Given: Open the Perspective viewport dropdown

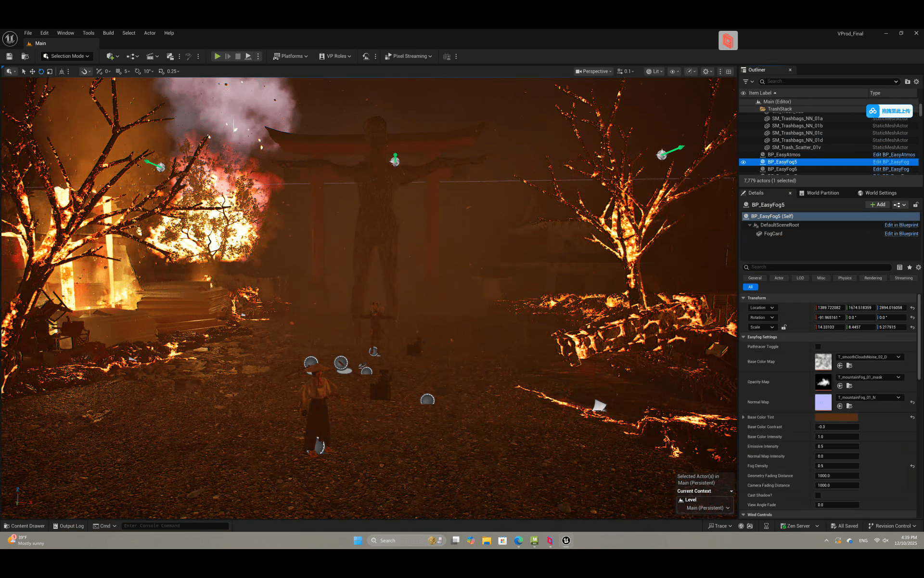Looking at the screenshot, I should click(x=594, y=71).
